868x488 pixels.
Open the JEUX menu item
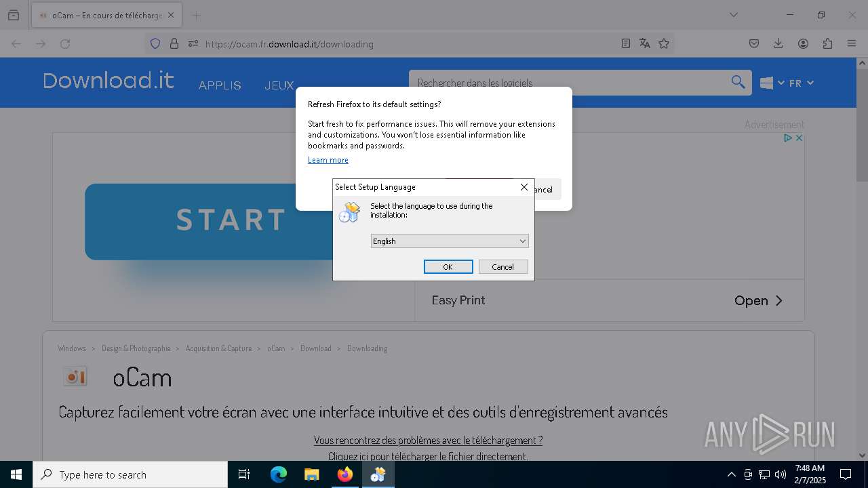click(x=279, y=85)
